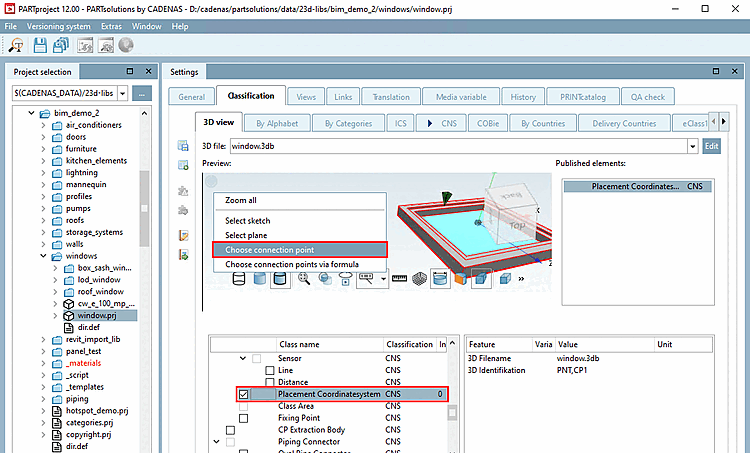Click the ruler measurement icon in preview toolbar
Screen dimensions: 750x453
click(x=399, y=279)
